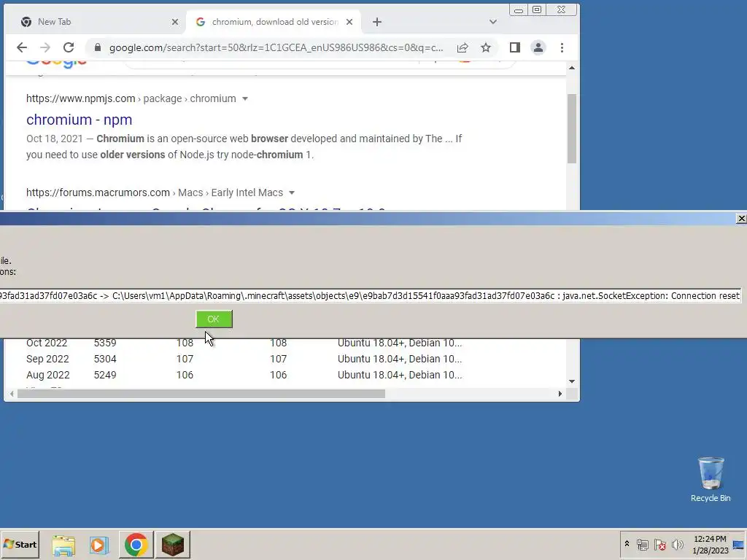The width and height of the screenshot is (747, 560).
Task: Click horizontal scrollbar left arrow
Action: coord(12,394)
